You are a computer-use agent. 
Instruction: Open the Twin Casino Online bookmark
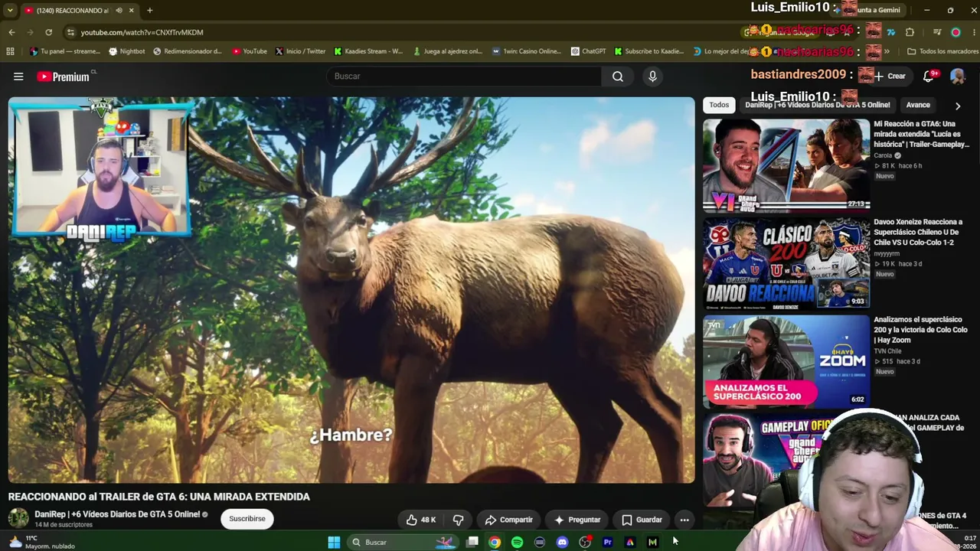pyautogui.click(x=527, y=51)
